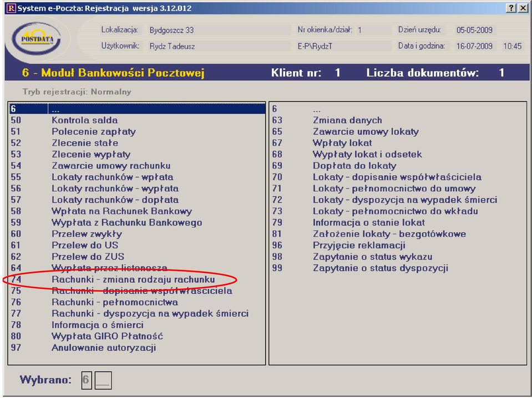
Task: Select 50 Kontrola salda
Action: click(x=136, y=120)
